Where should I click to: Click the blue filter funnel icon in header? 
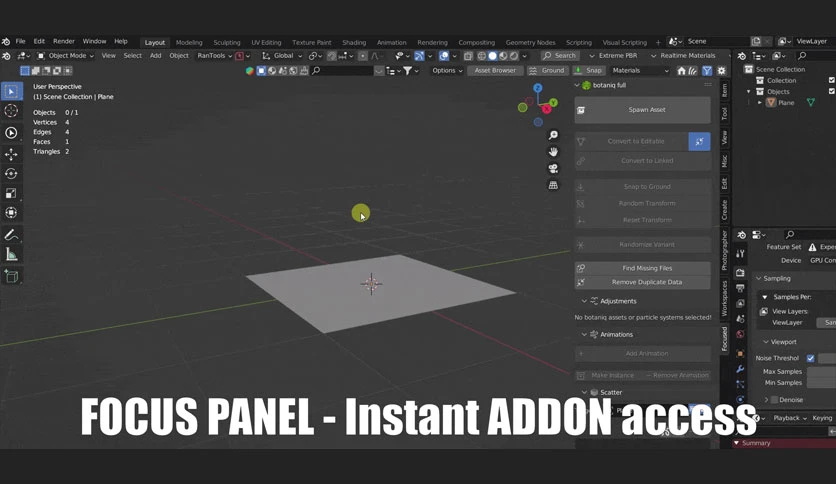[x=707, y=70]
